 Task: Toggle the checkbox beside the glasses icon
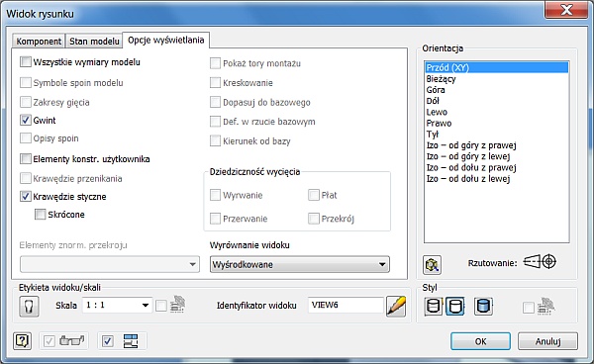(49, 341)
